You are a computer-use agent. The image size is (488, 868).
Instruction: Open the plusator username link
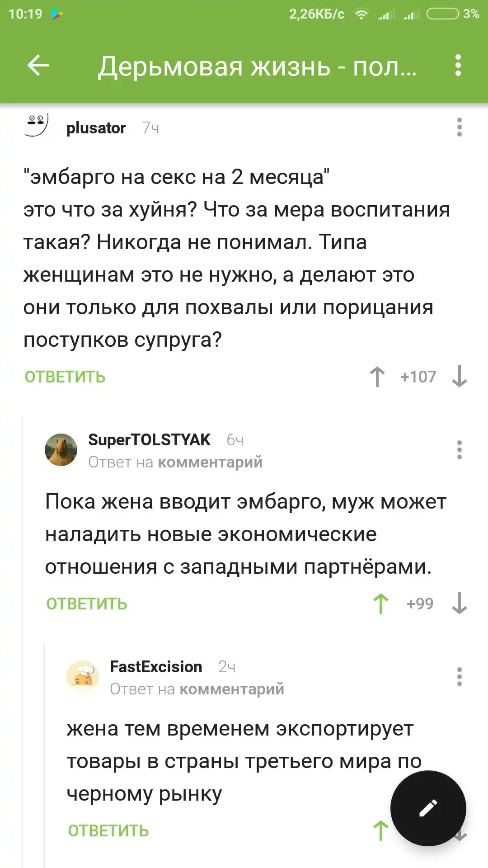coord(96,128)
